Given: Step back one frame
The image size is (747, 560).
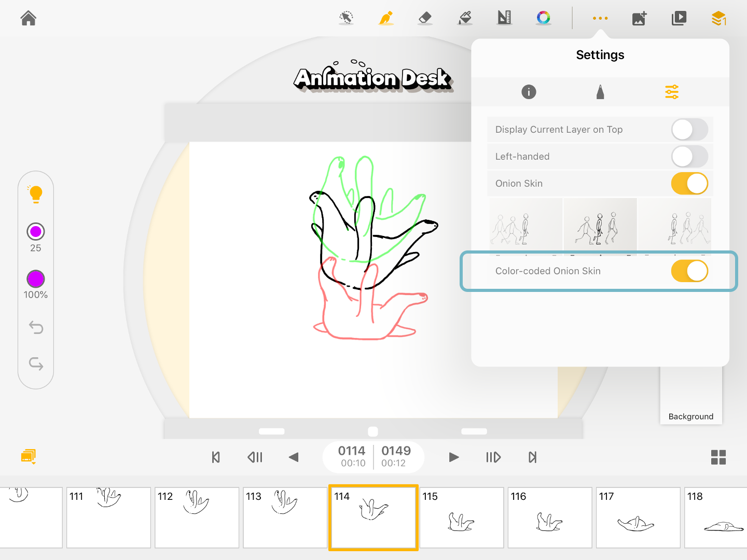Looking at the screenshot, I should [255, 457].
